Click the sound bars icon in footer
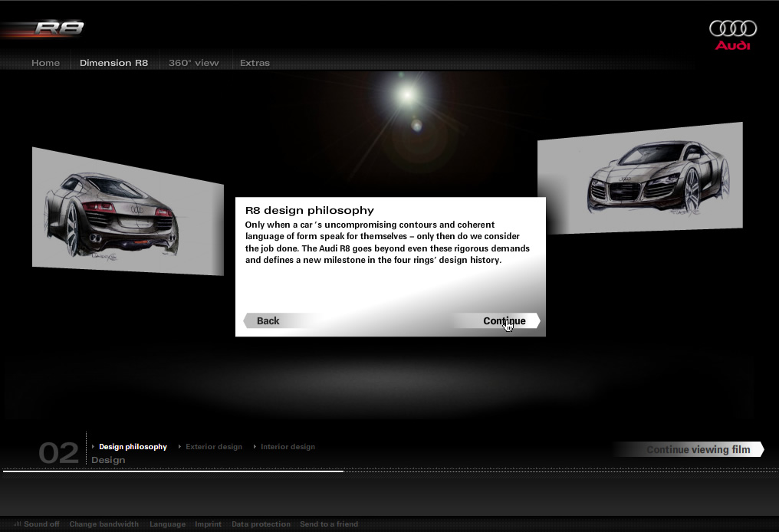This screenshot has height=532, width=779. 18,524
